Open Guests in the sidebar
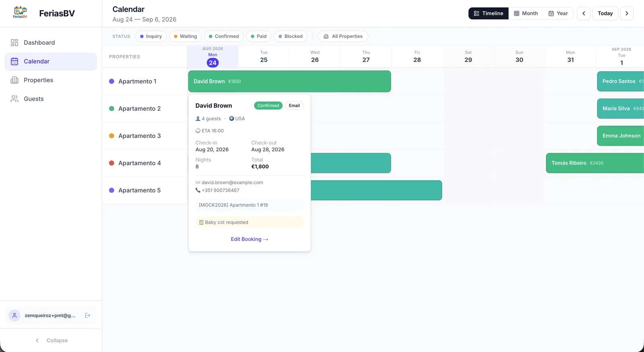The width and height of the screenshot is (644, 352). tap(51, 99)
